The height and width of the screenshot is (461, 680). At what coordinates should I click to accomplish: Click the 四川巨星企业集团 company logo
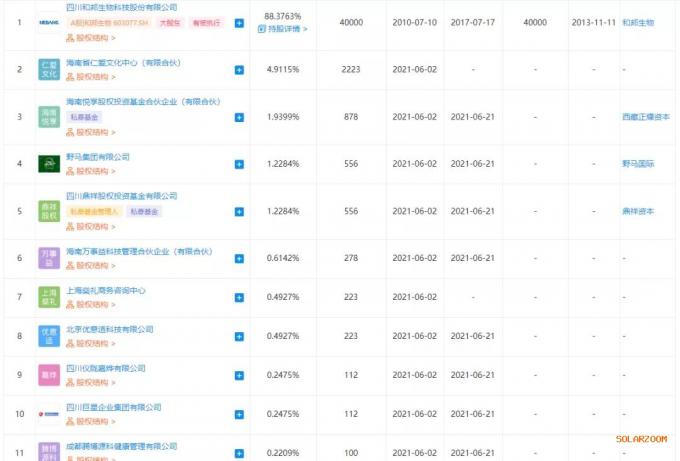(x=49, y=414)
